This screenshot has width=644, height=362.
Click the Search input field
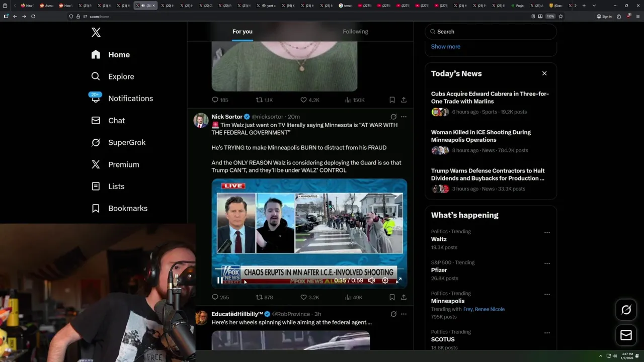[491, 32]
